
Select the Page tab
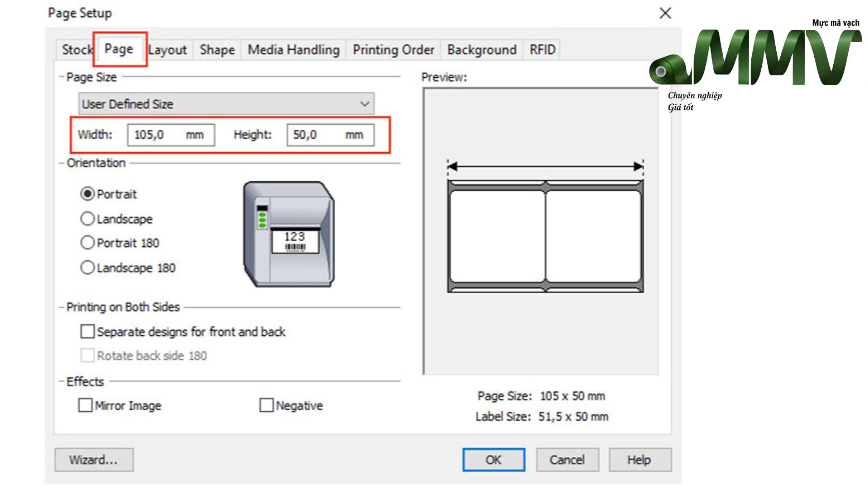pos(119,49)
